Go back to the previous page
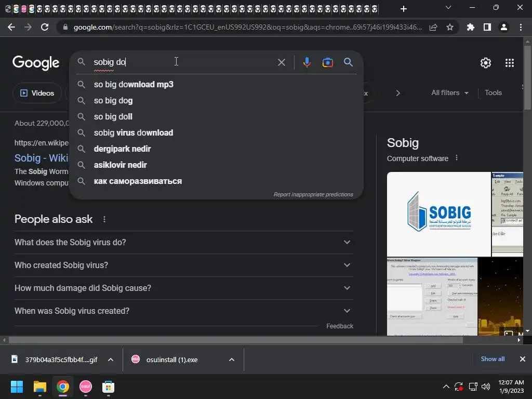Screen dimensions: 532x399 11,27
